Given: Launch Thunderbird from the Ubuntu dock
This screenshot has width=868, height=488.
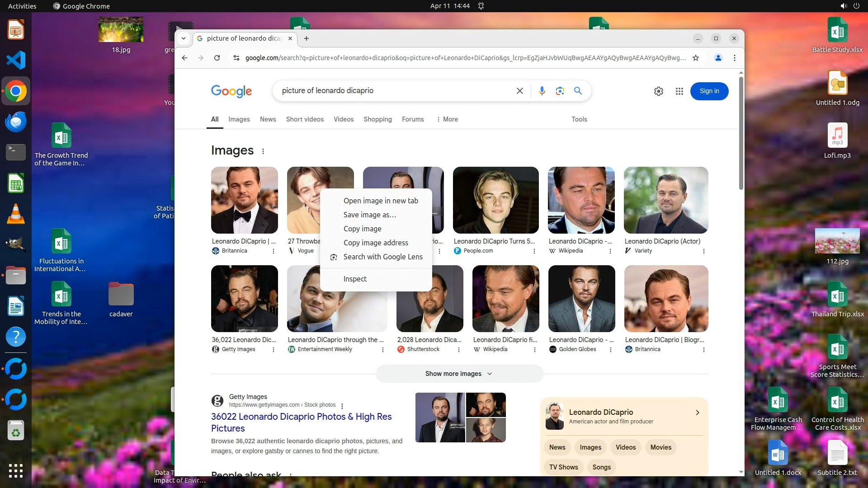Looking at the screenshot, I should pyautogui.click(x=16, y=122).
